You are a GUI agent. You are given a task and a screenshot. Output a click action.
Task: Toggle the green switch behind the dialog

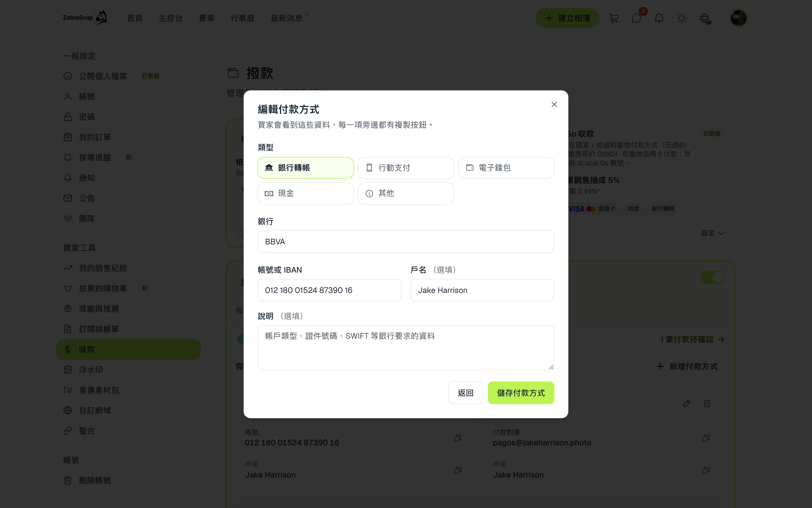tap(713, 277)
